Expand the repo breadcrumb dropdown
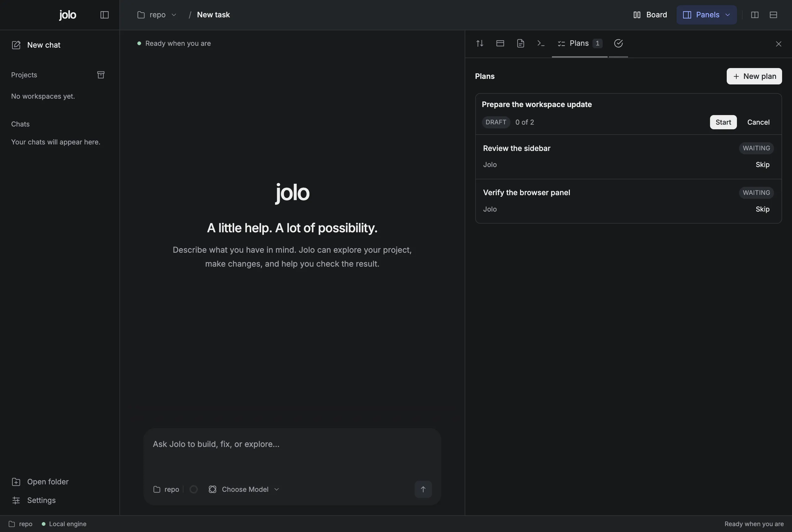 [x=157, y=15]
